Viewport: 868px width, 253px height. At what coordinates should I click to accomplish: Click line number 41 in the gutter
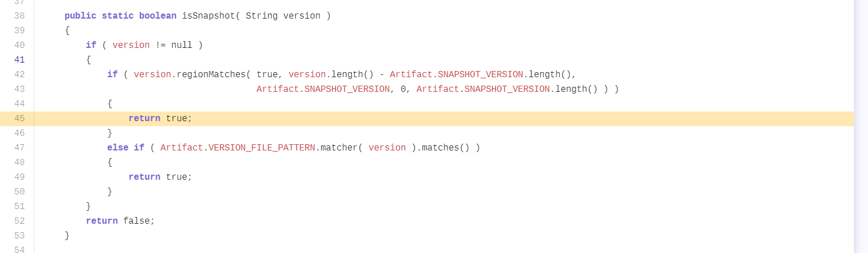click(19, 60)
